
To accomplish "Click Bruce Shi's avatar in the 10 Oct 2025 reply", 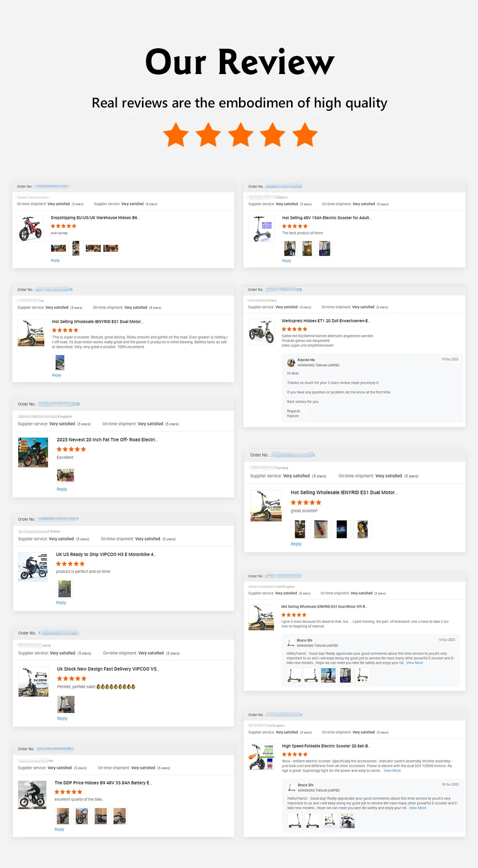I will click(291, 643).
